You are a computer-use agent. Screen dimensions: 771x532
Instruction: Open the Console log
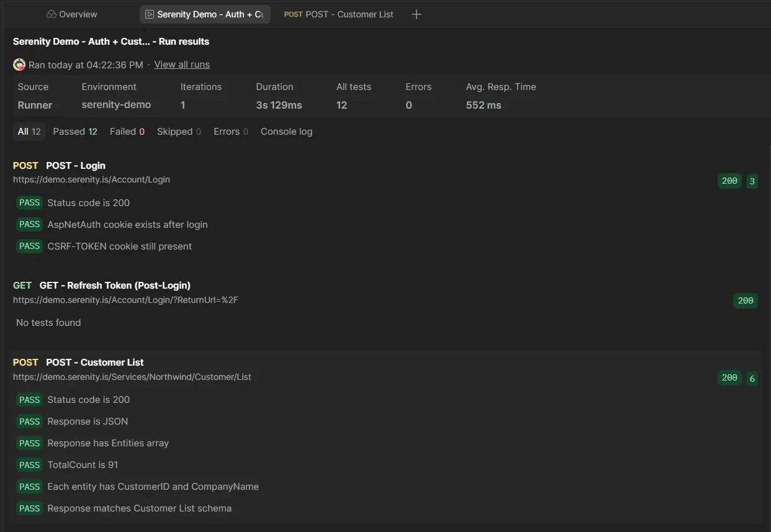[286, 132]
